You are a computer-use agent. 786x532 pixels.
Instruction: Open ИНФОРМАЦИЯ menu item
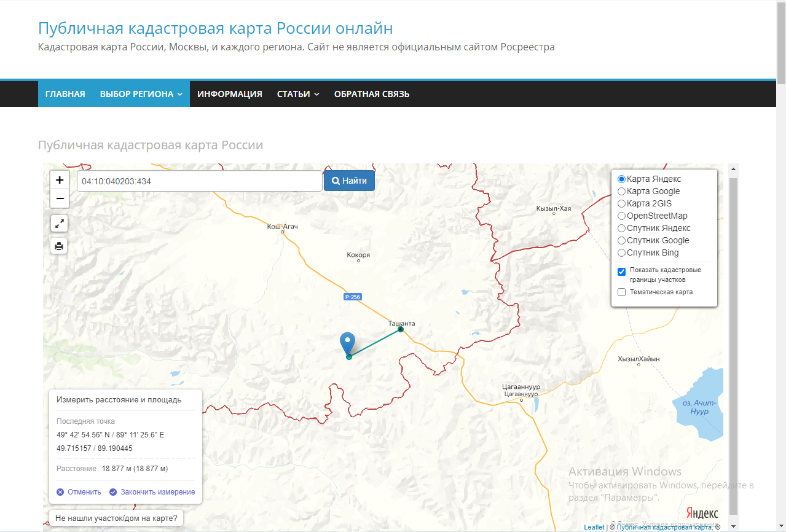tap(230, 94)
